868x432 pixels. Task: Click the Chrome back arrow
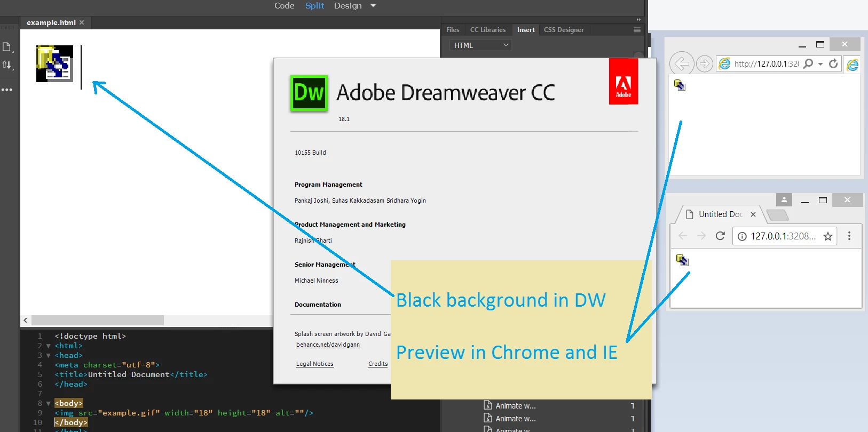click(x=682, y=236)
